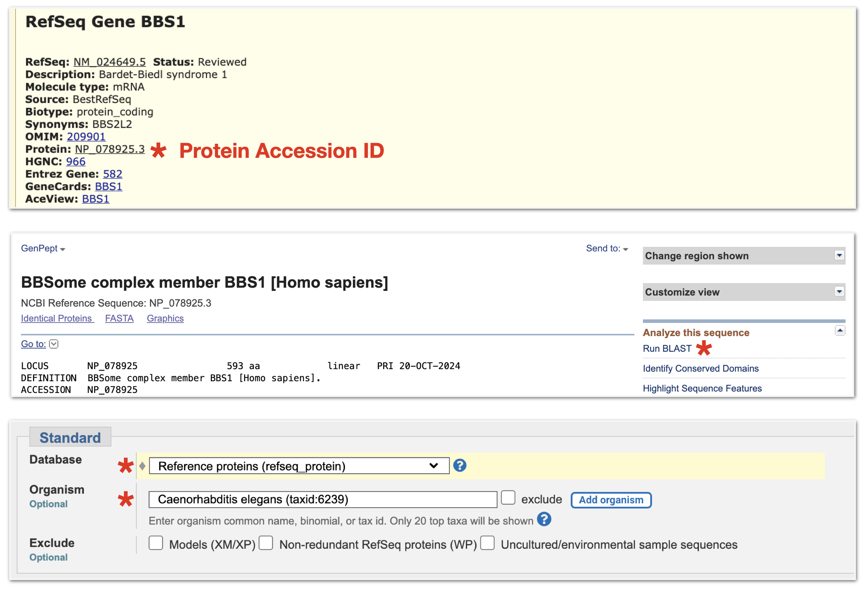Click the Database help question mark icon

click(x=459, y=466)
